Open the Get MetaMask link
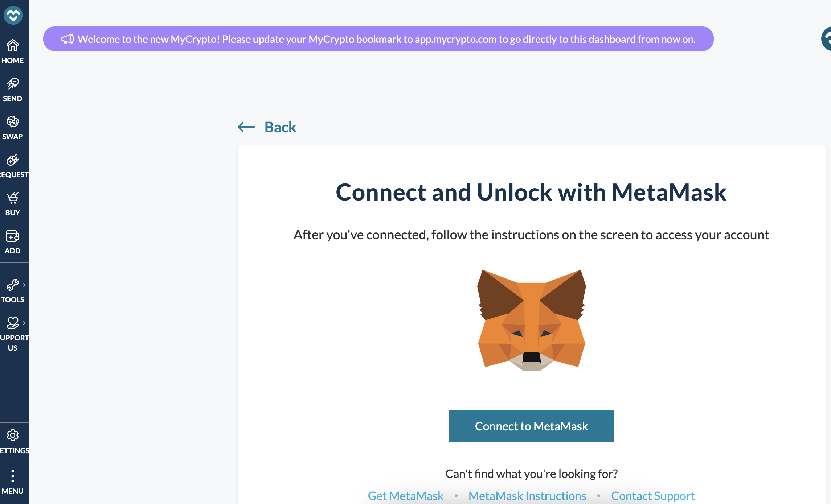 coord(405,496)
